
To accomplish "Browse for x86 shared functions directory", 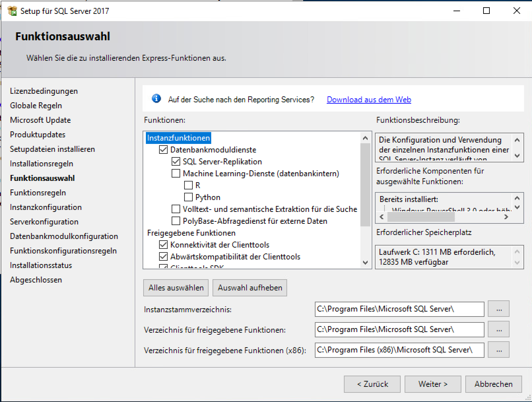I will [x=498, y=350].
